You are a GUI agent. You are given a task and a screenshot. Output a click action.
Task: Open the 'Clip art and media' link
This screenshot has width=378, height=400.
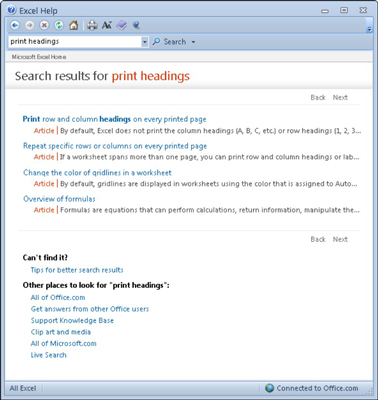point(61,332)
